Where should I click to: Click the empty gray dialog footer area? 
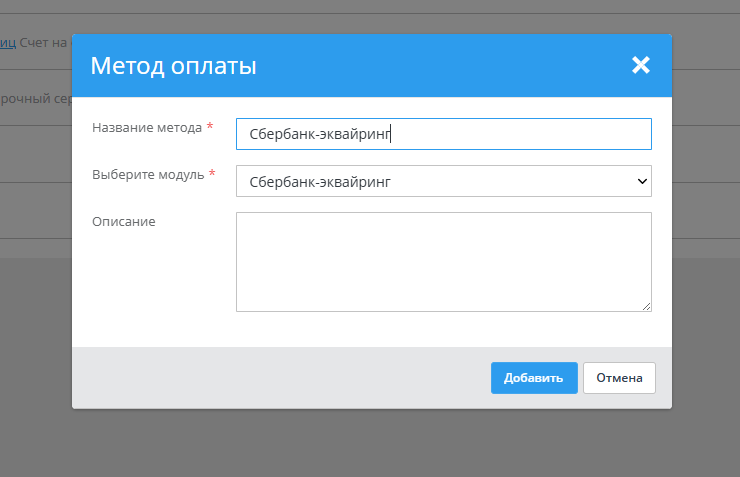[x=280, y=378]
